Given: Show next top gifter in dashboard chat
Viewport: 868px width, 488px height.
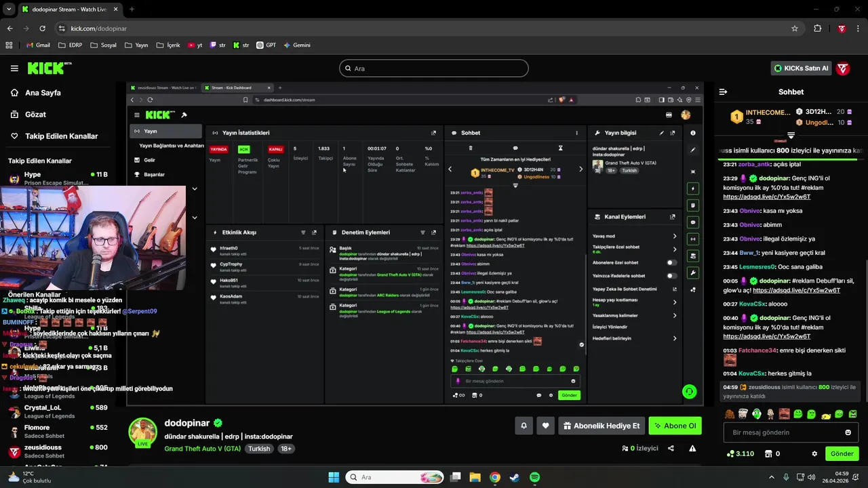Looking at the screenshot, I should click(580, 169).
